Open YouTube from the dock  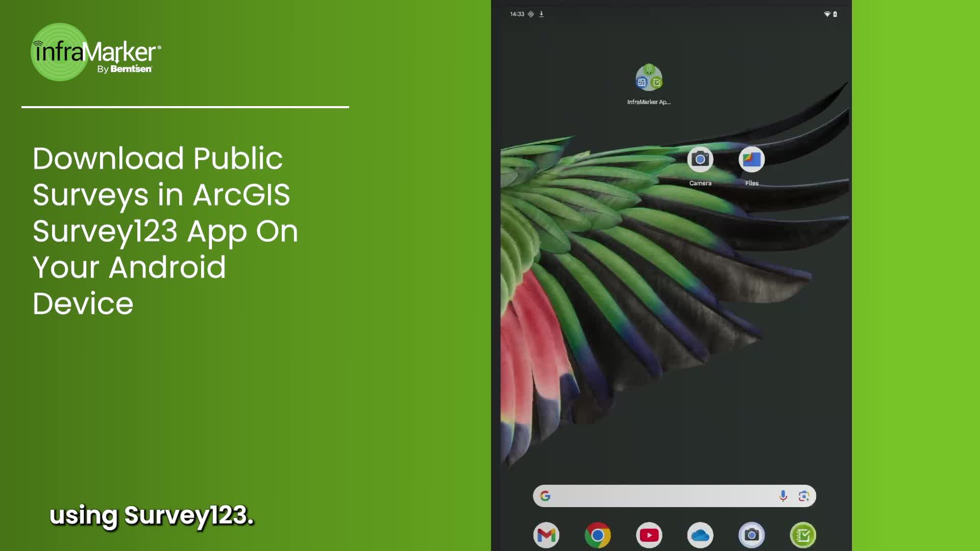[649, 535]
